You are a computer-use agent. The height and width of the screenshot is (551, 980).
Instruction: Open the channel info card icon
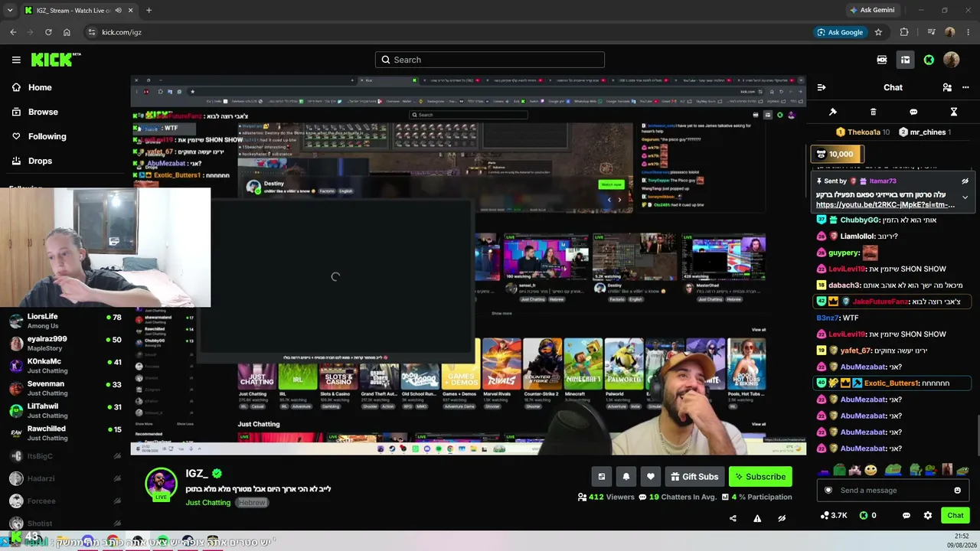(x=602, y=477)
